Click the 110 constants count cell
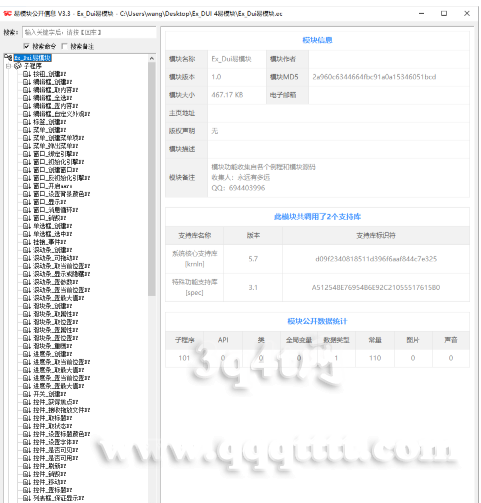481x503 pixels. [375, 358]
